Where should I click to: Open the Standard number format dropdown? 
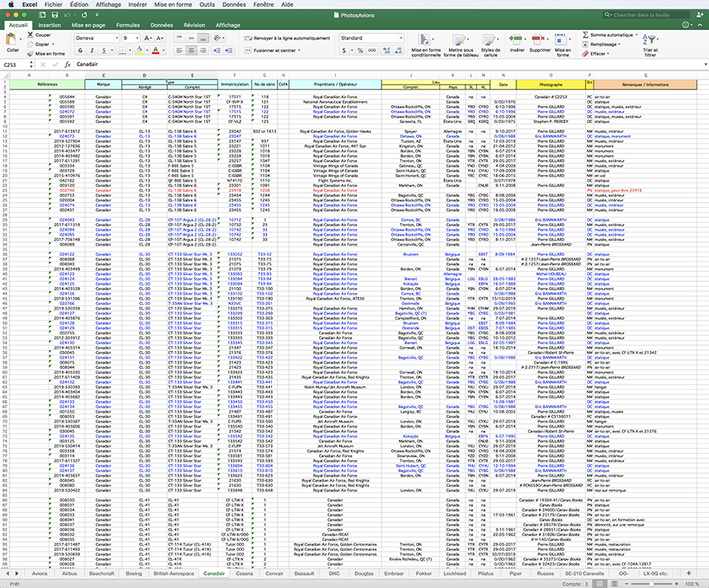[x=401, y=38]
